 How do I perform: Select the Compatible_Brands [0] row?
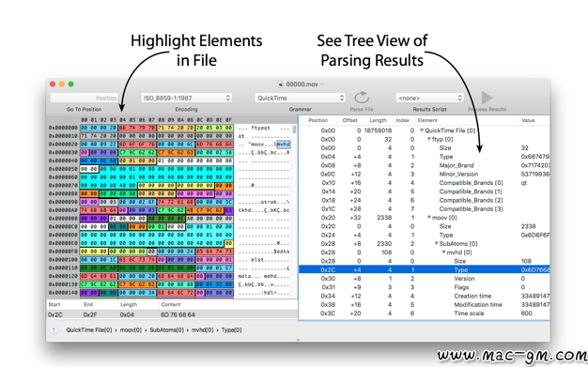425,183
